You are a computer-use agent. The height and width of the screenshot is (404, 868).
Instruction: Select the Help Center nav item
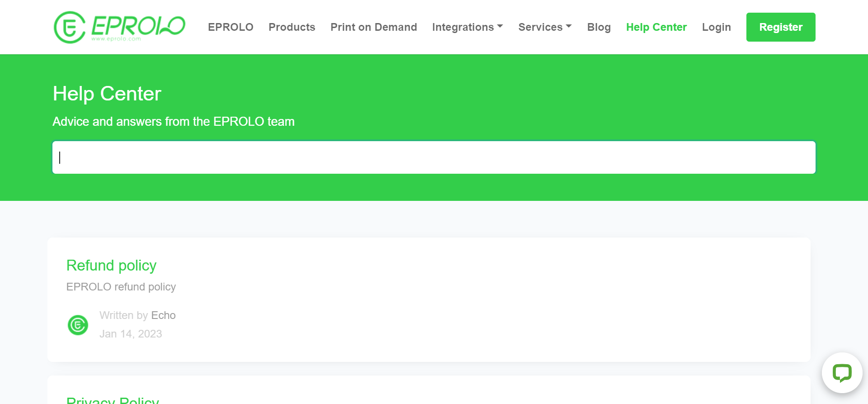656,27
